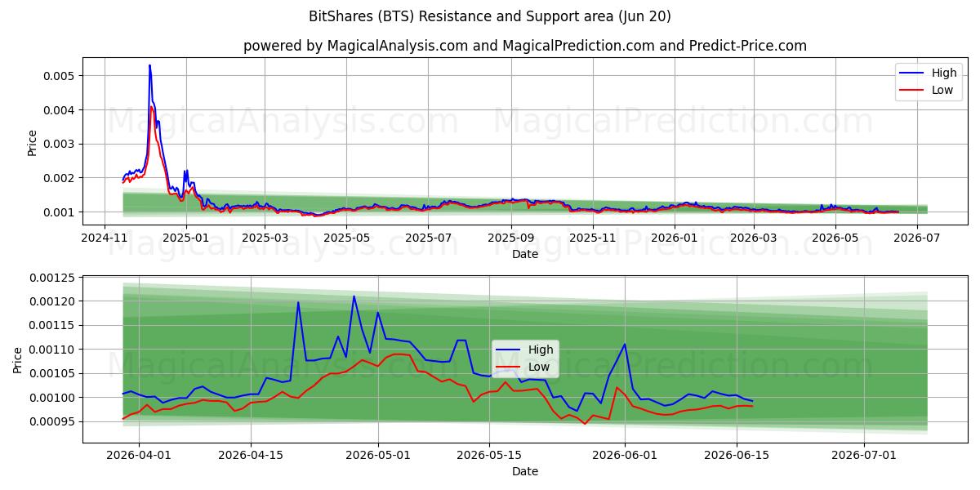The height and width of the screenshot is (490, 980).
Task: Click the top chart y-axis label 0.001
Action: coord(59,212)
